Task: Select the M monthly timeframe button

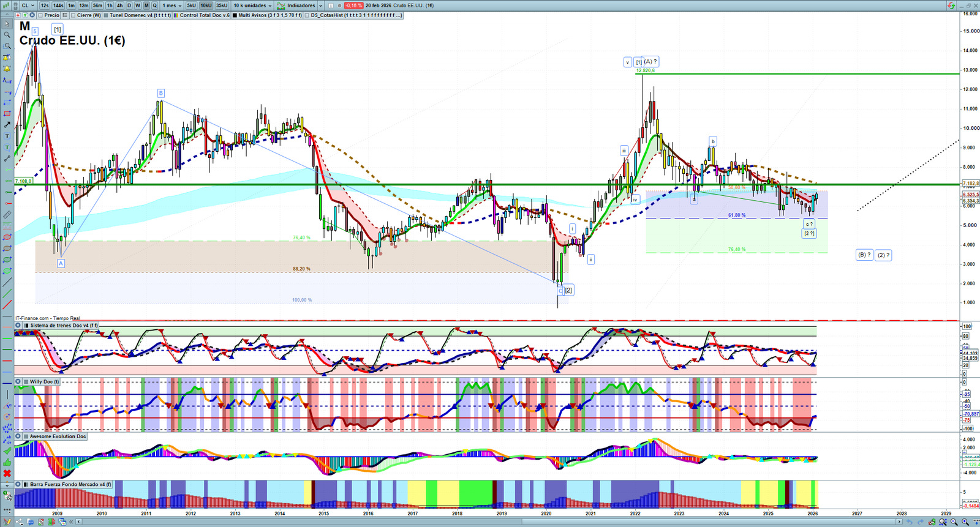Action: pos(146,6)
